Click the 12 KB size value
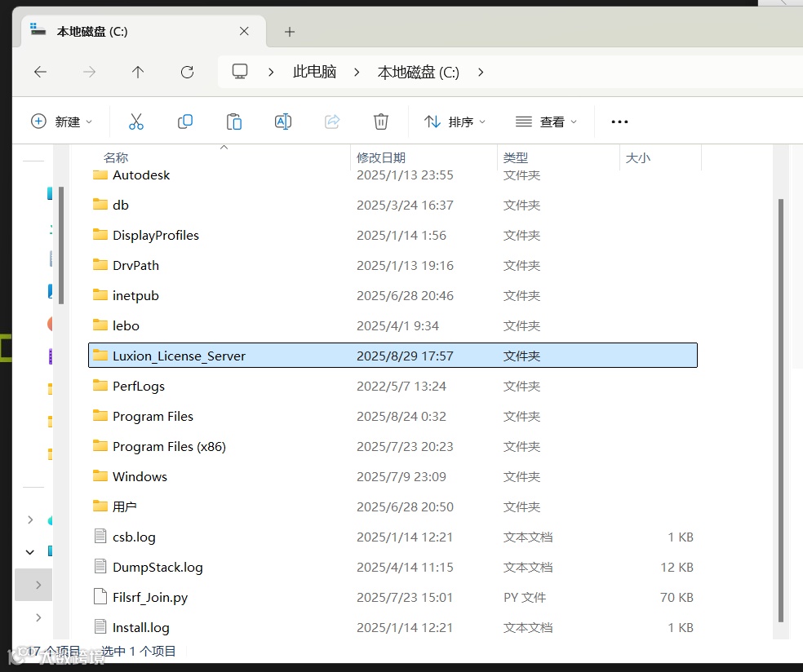The width and height of the screenshot is (803, 672). coord(677,567)
